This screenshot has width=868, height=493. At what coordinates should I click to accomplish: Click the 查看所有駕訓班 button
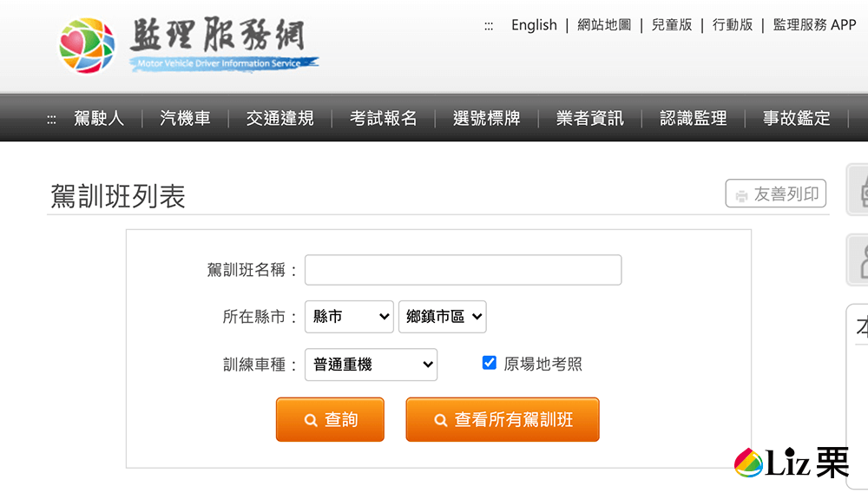pyautogui.click(x=503, y=419)
